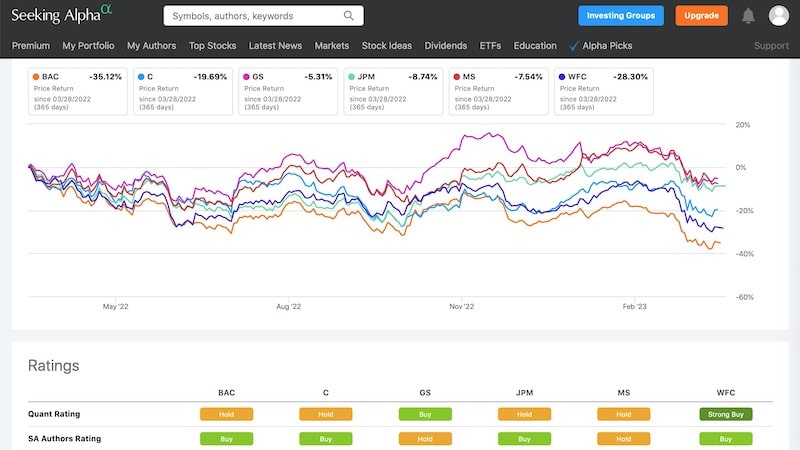Click BAC price return -35.12%
Screen dimensions: 800x450
[105, 77]
